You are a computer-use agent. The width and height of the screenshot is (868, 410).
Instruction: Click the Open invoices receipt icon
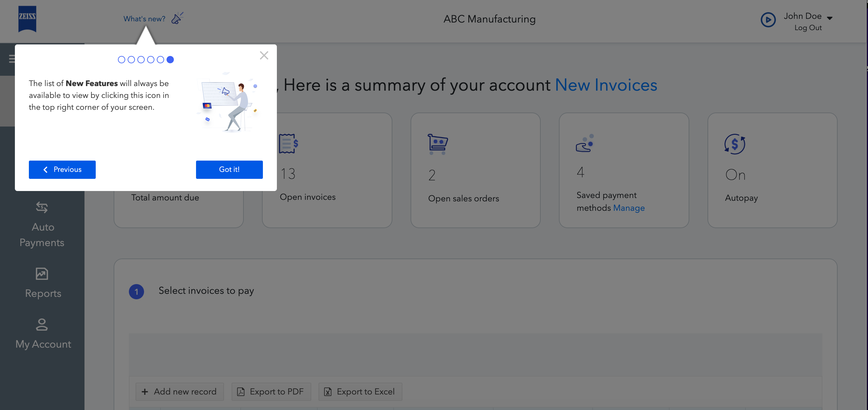coord(288,144)
